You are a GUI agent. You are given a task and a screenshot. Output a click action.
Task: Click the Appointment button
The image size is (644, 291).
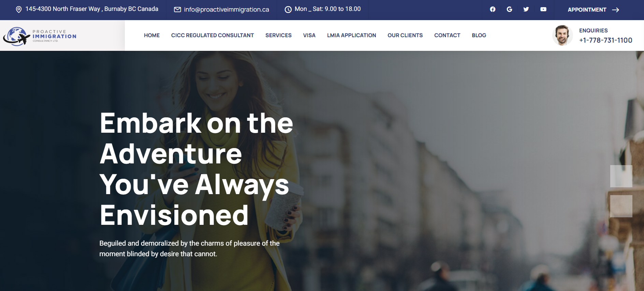(x=593, y=10)
